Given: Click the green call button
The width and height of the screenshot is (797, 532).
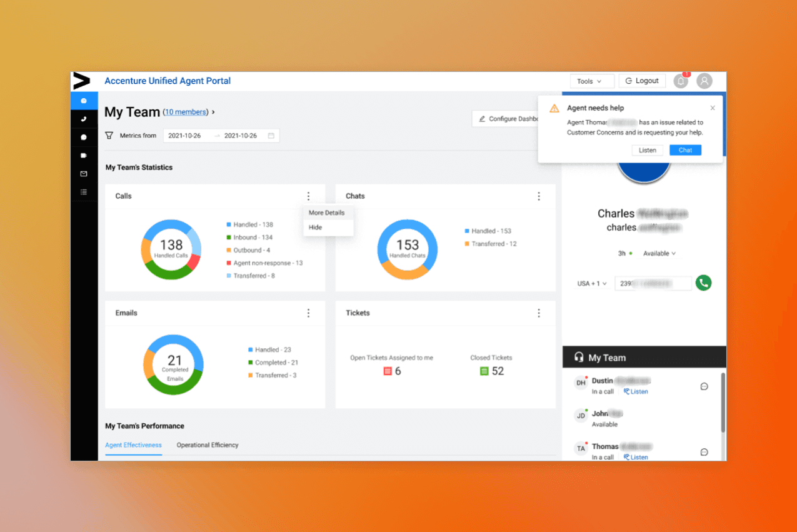Looking at the screenshot, I should coord(704,283).
